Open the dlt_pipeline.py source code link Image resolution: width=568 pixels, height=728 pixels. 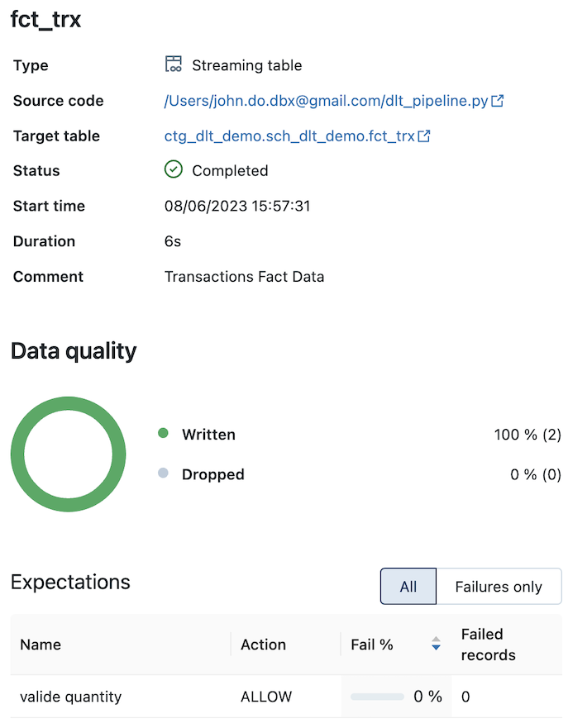coord(326,101)
